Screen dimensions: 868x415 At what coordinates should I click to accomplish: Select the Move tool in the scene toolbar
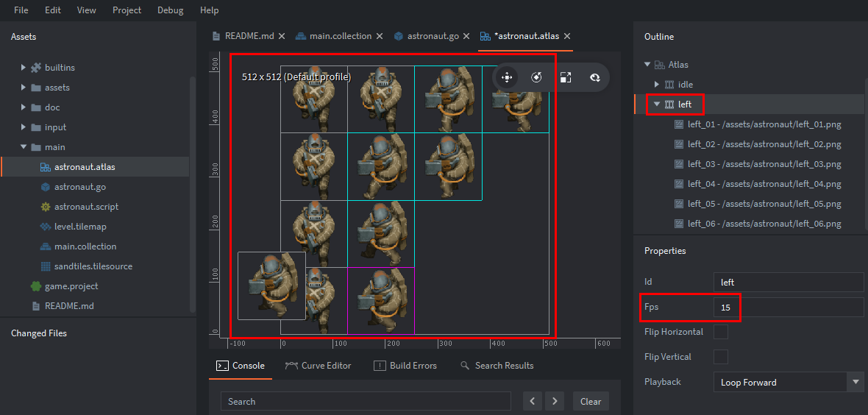tap(507, 77)
